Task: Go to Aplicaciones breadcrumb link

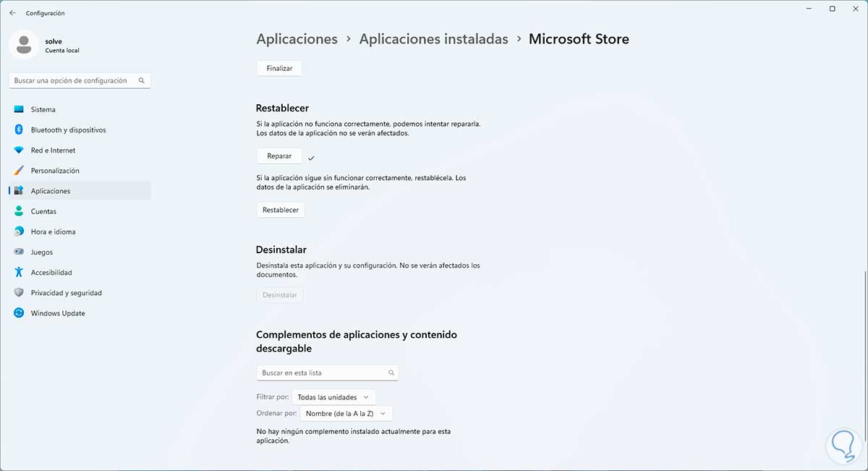Action: [x=297, y=39]
